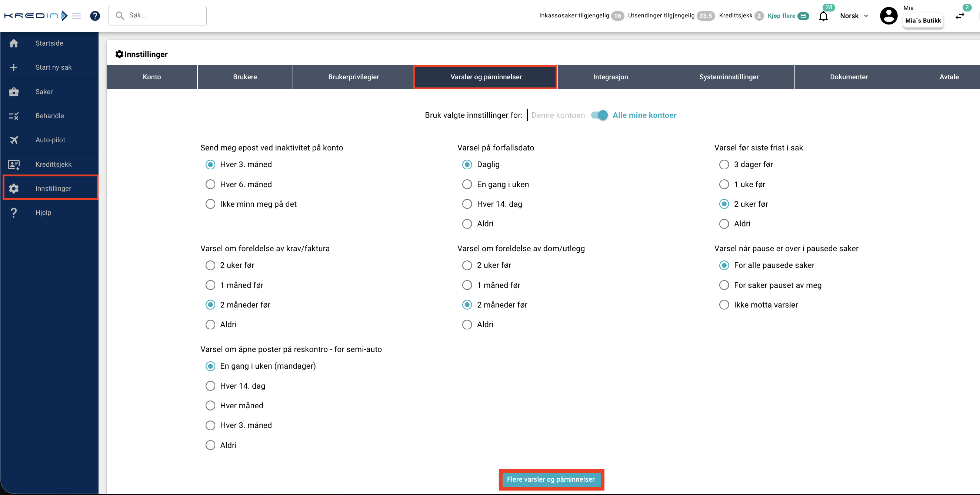Click the Startside home icon
The height and width of the screenshot is (495, 980).
click(x=14, y=43)
